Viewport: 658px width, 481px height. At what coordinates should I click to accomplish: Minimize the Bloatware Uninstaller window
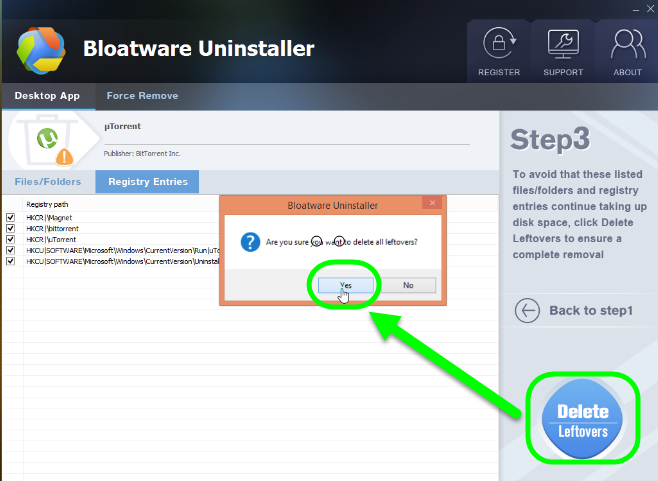tap(636, 9)
